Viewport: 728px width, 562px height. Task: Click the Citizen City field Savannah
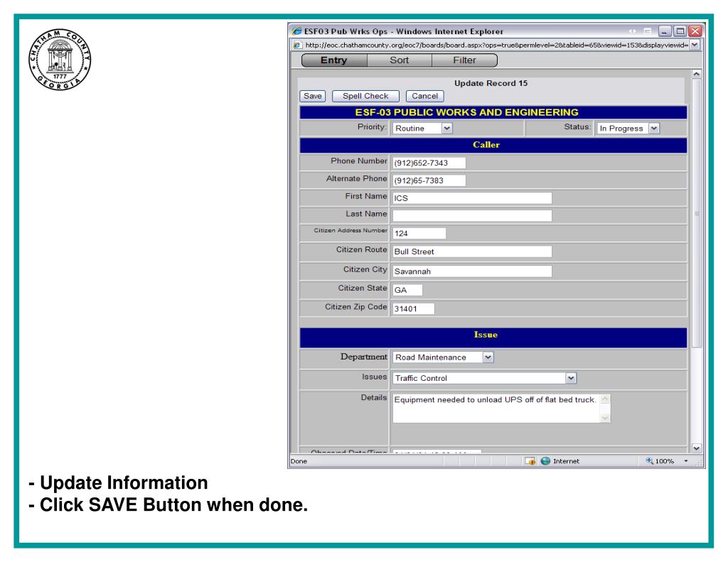tap(472, 271)
